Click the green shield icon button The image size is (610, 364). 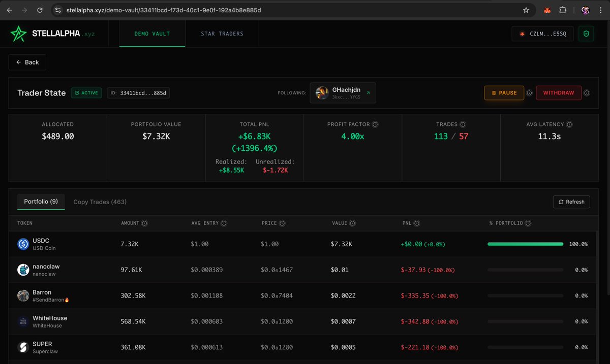586,34
